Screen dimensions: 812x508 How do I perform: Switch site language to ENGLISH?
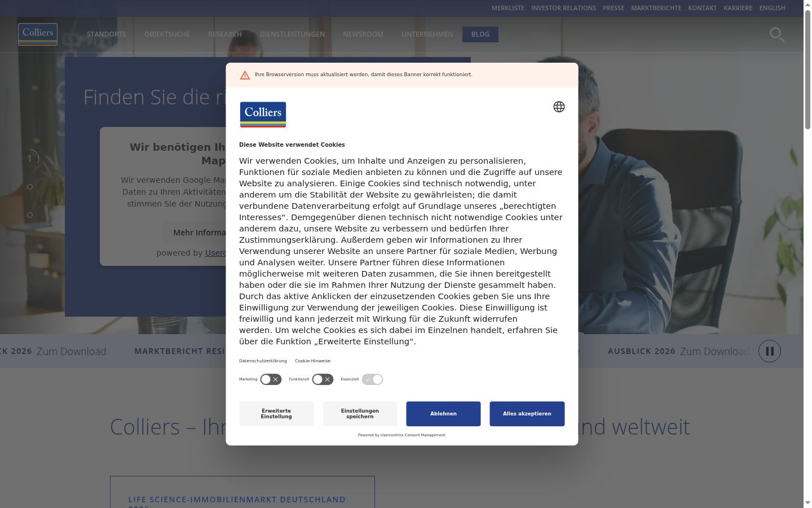(x=773, y=8)
